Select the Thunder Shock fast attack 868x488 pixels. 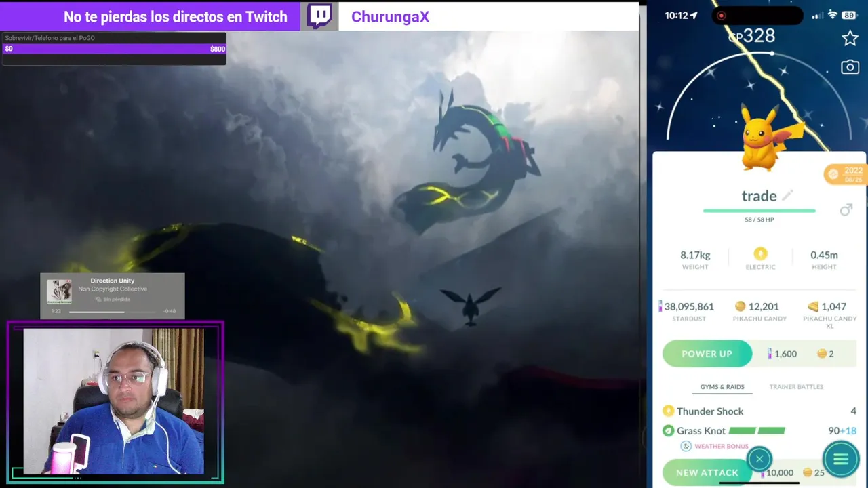point(759,411)
